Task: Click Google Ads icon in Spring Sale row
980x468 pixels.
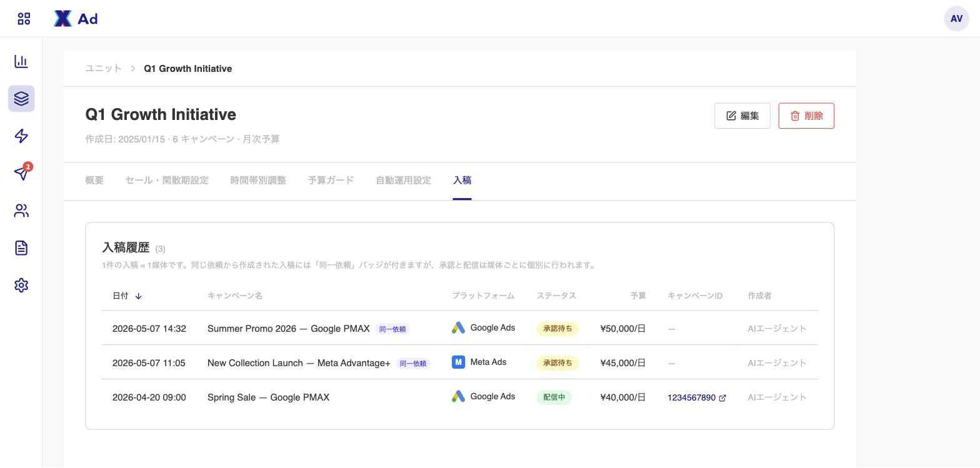Action: [x=458, y=397]
